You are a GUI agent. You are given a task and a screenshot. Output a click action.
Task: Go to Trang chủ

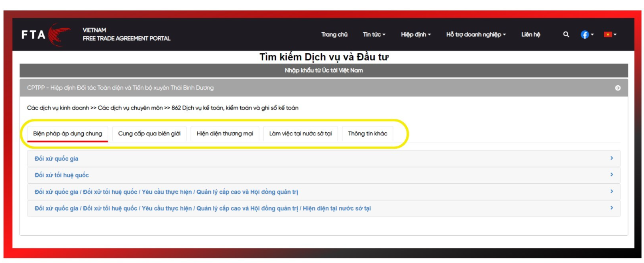click(x=334, y=35)
